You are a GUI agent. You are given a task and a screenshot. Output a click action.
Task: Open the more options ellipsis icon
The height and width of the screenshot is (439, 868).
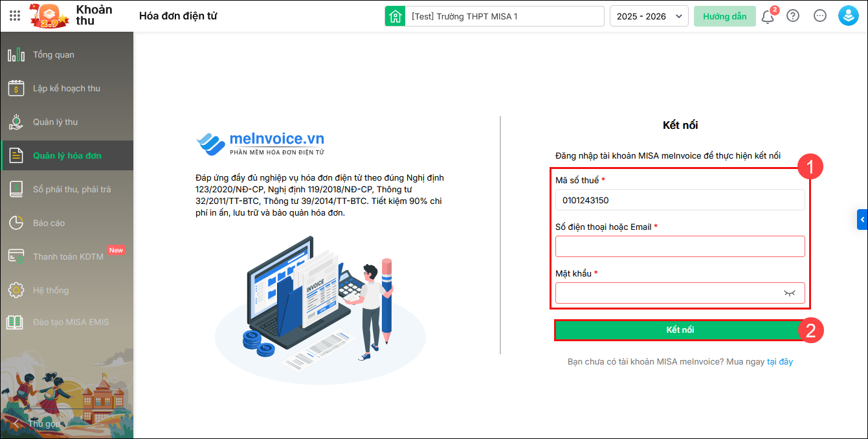pyautogui.click(x=820, y=16)
